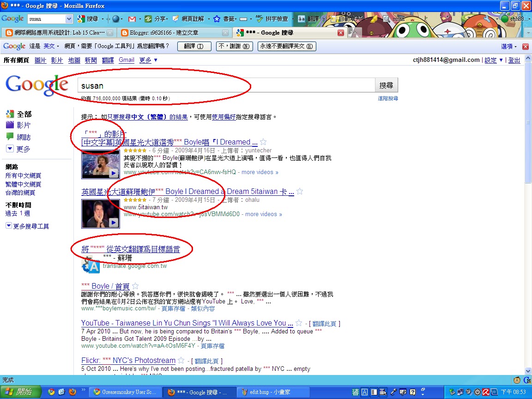Click the 不，謝謝 (N) button
This screenshot has height=399, width=532.
pos(235,46)
